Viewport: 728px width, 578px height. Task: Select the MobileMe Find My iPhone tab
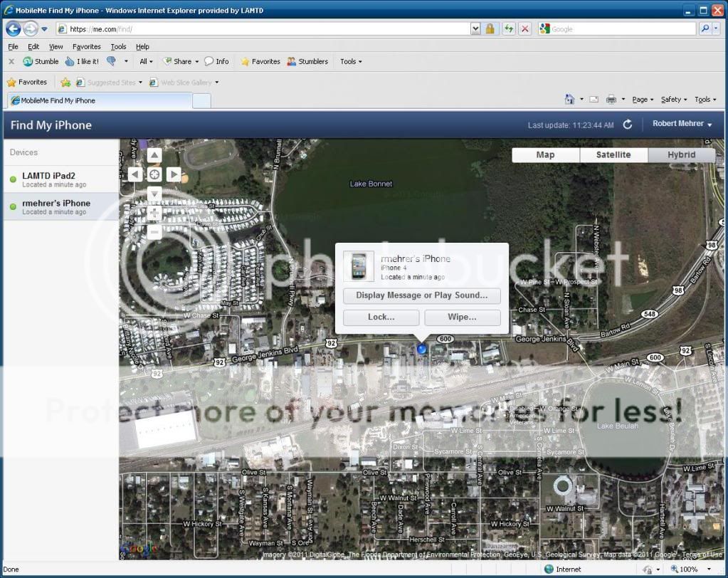[x=100, y=101]
